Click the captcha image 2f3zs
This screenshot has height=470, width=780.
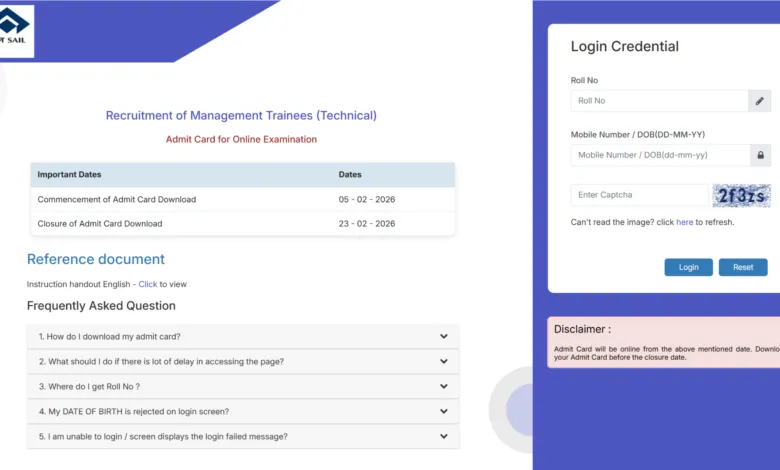pyautogui.click(x=741, y=195)
